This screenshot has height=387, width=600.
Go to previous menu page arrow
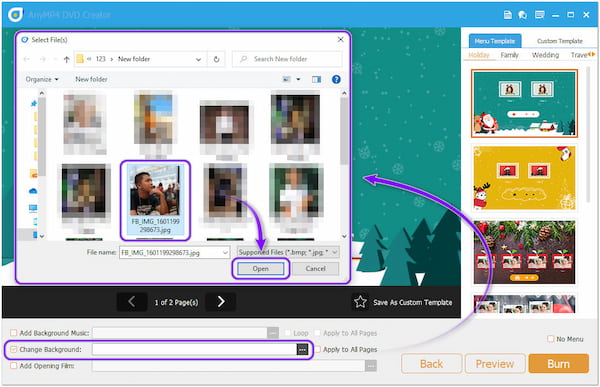coord(131,302)
